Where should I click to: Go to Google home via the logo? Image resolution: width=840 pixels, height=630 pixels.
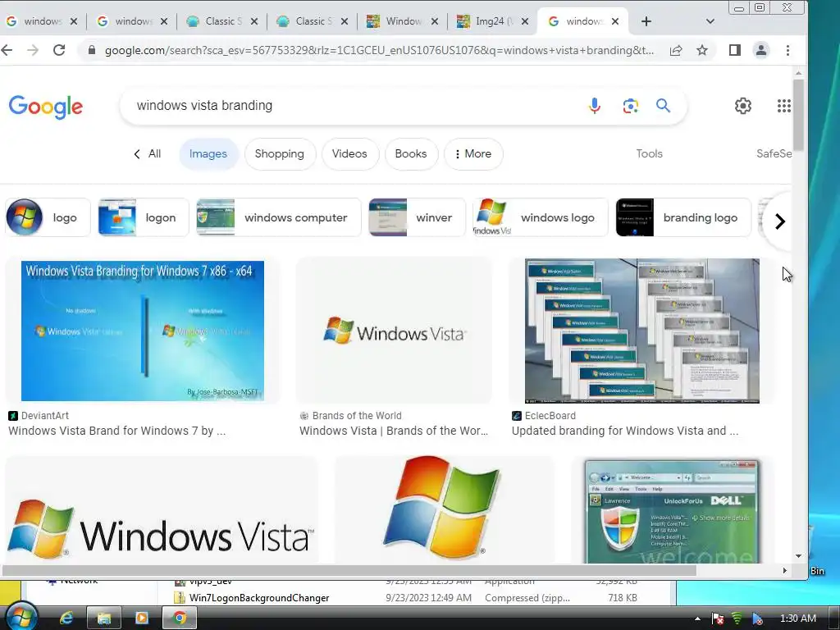pyautogui.click(x=46, y=107)
